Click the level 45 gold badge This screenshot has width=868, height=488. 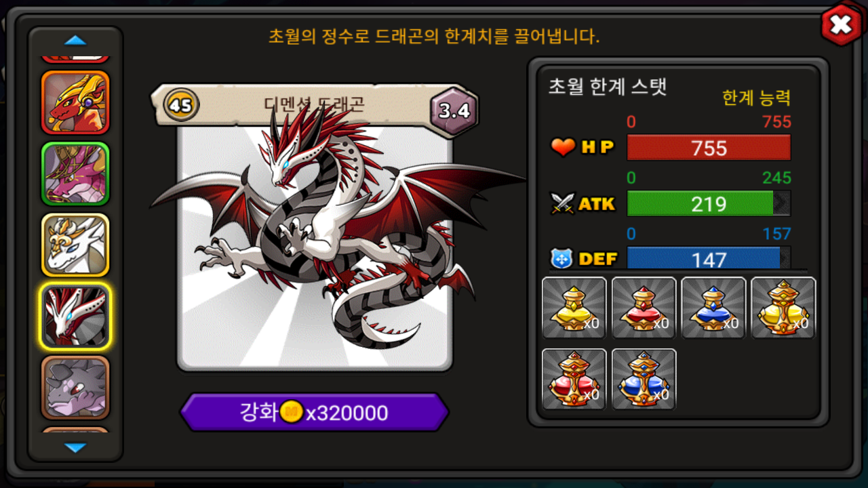(x=180, y=105)
